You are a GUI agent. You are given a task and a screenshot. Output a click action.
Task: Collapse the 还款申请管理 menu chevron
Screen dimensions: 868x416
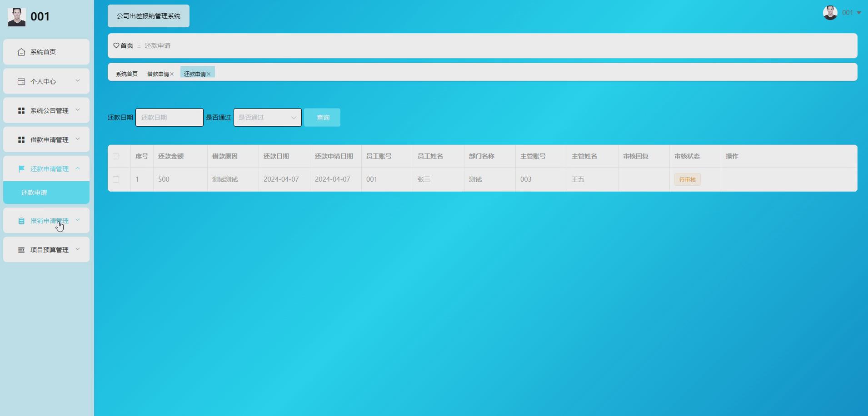tap(78, 168)
